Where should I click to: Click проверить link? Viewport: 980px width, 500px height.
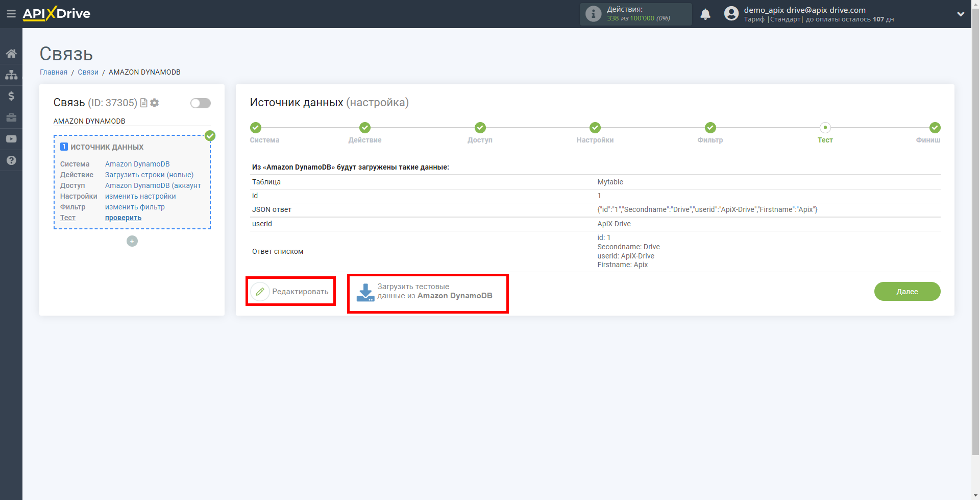point(123,218)
